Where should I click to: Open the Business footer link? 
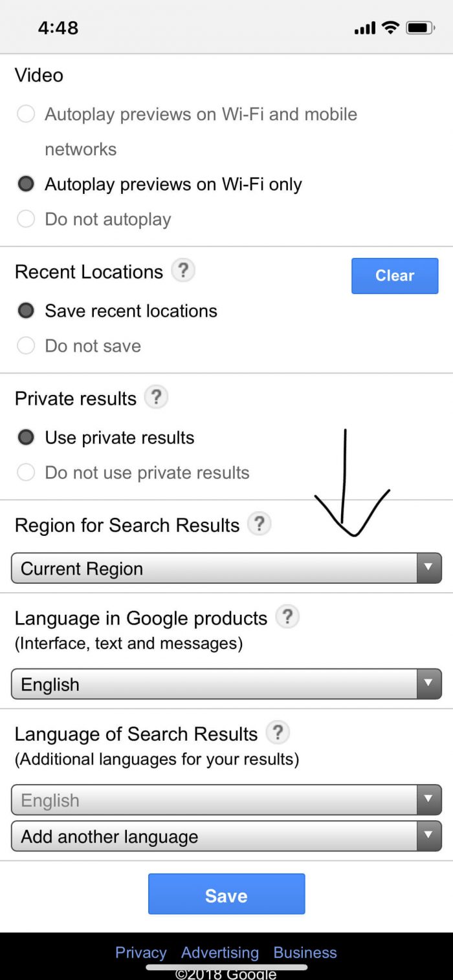(x=305, y=952)
